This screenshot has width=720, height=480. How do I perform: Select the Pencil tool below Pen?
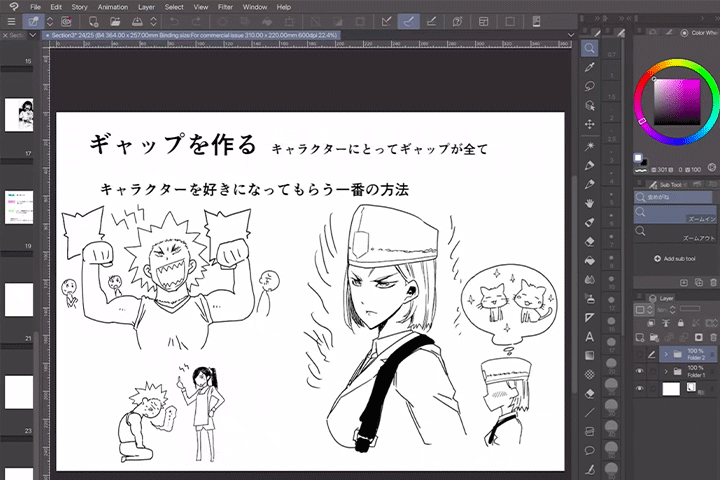point(590,184)
